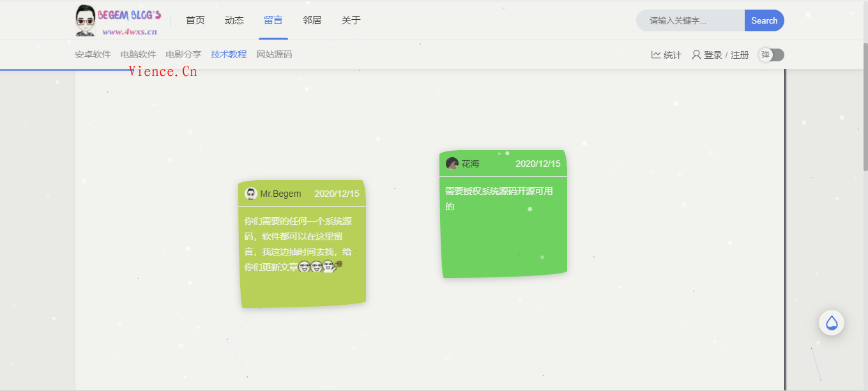Visit the 电脑软件 category link
Image resolution: width=868 pixels, height=391 pixels.
click(x=138, y=55)
